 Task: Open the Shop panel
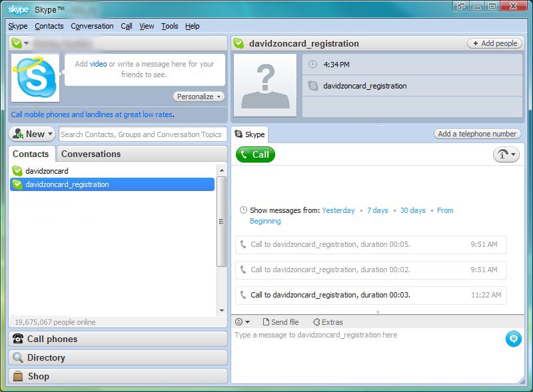click(x=118, y=377)
